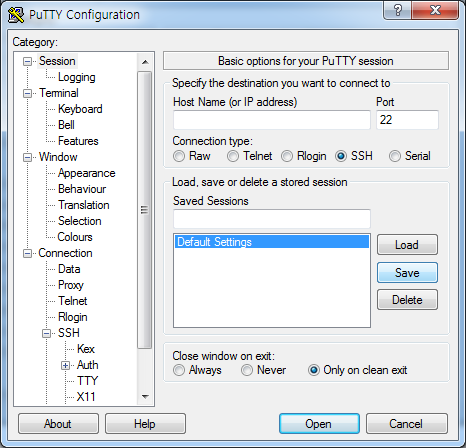This screenshot has height=448, width=466.
Task: Open the Bell settings category
Action: click(x=66, y=125)
